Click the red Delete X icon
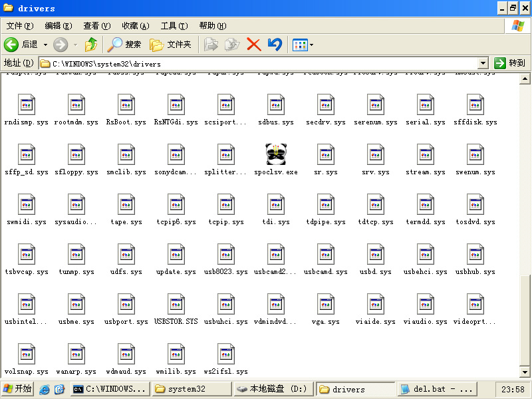This screenshot has width=532, height=399. (254, 45)
